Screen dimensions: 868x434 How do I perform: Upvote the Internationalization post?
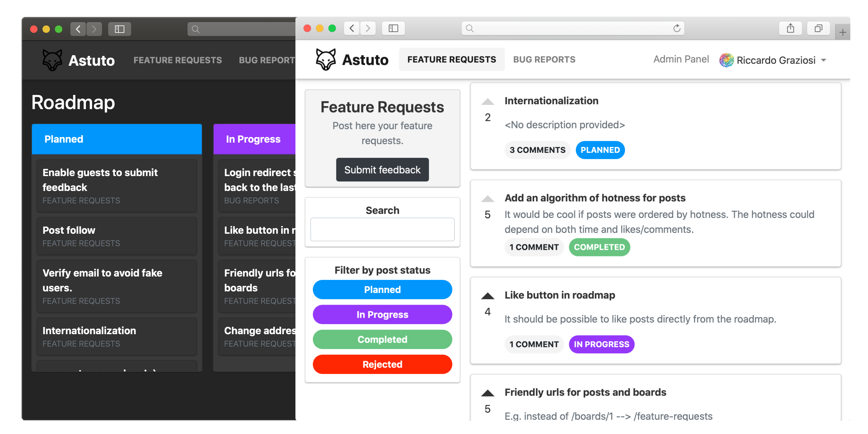click(x=487, y=102)
